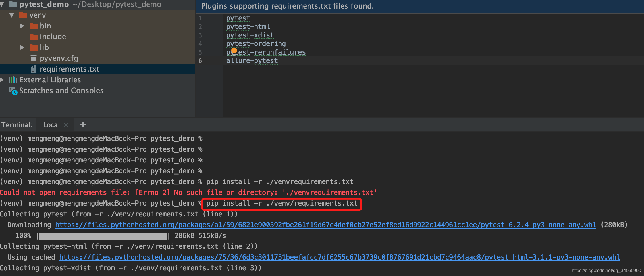
Task: Click the bin folder icon
Action: [x=33, y=26]
